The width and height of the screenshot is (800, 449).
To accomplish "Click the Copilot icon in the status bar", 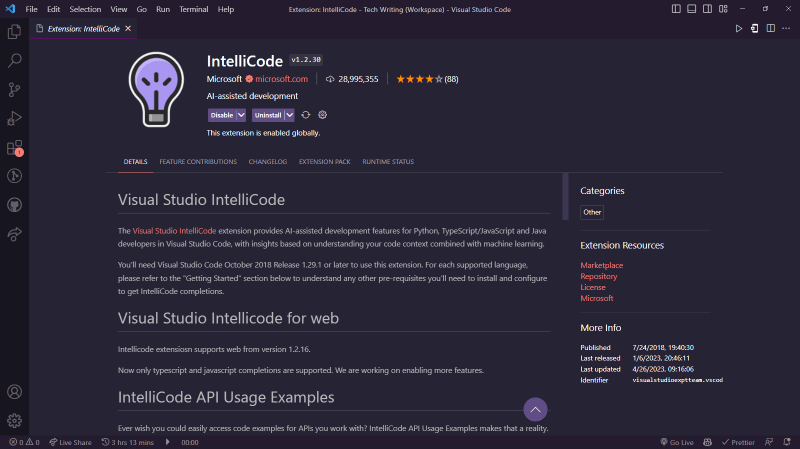I will (x=707, y=442).
